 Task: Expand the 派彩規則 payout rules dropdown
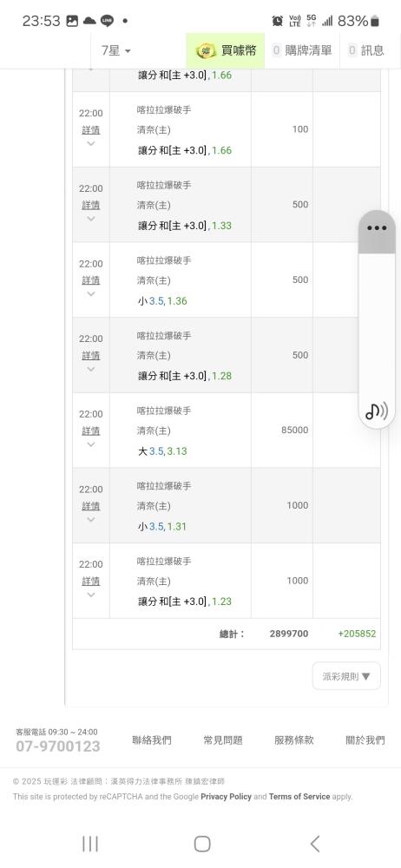point(346,676)
